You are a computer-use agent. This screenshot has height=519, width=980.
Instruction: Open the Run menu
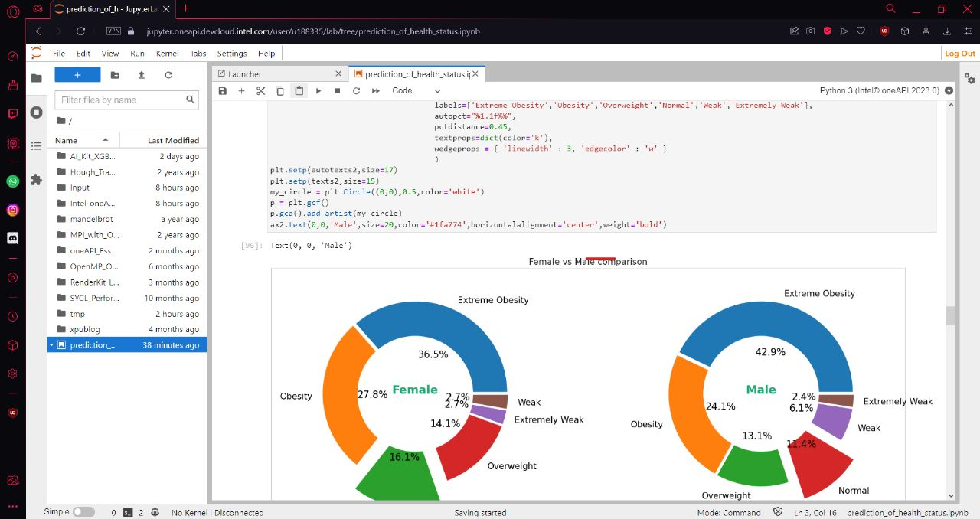click(x=137, y=54)
